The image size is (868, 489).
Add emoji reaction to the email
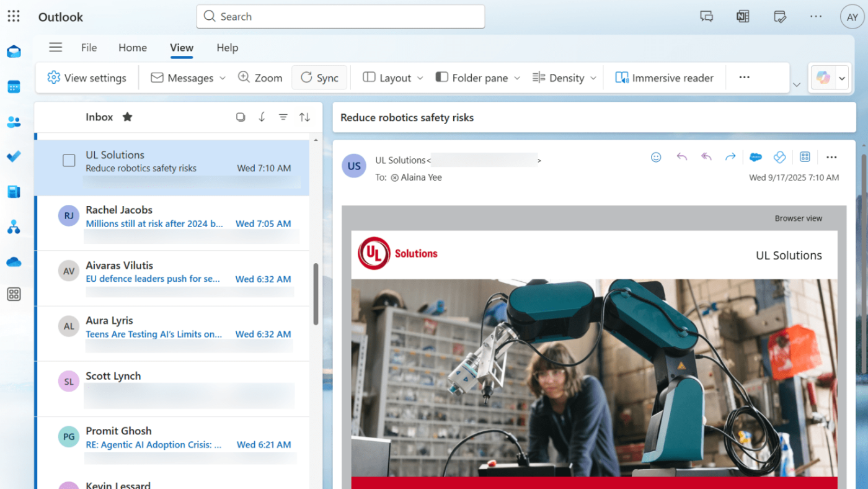coord(656,157)
